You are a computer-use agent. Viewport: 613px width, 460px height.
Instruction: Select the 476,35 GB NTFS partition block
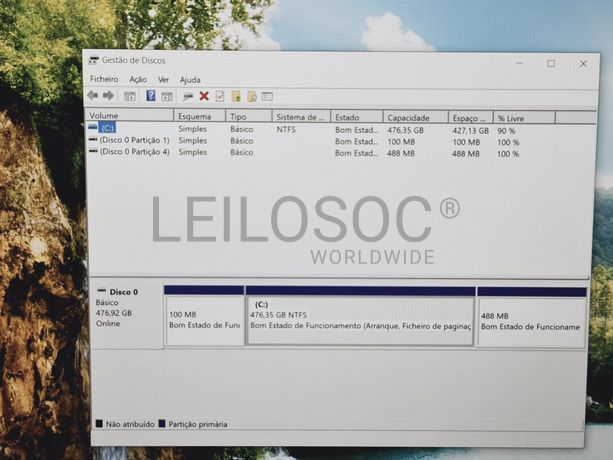(360, 320)
